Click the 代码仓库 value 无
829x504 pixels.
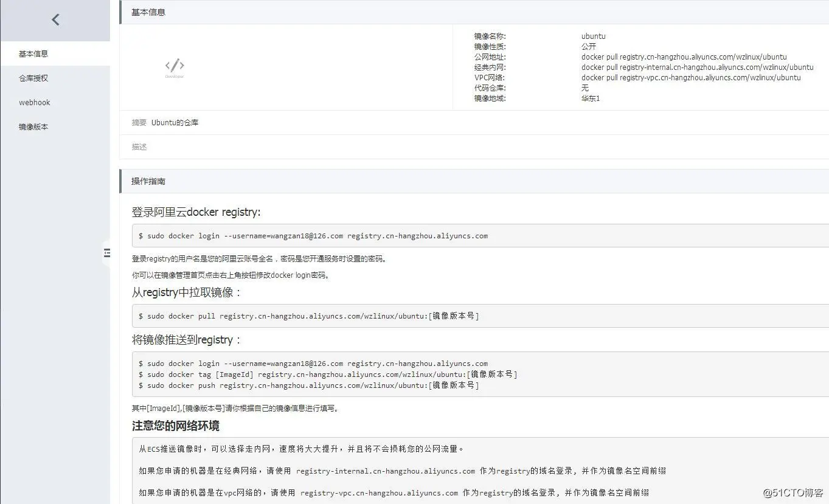[584, 88]
